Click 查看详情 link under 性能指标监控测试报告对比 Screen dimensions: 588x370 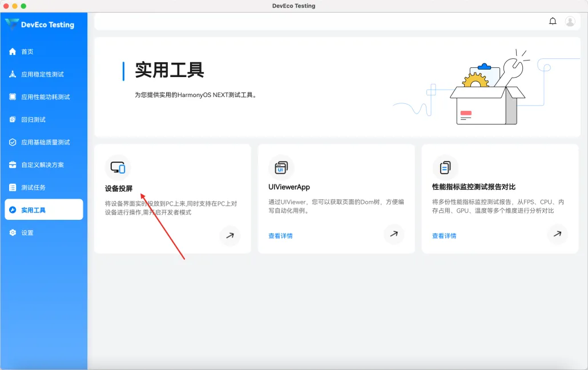tap(444, 236)
